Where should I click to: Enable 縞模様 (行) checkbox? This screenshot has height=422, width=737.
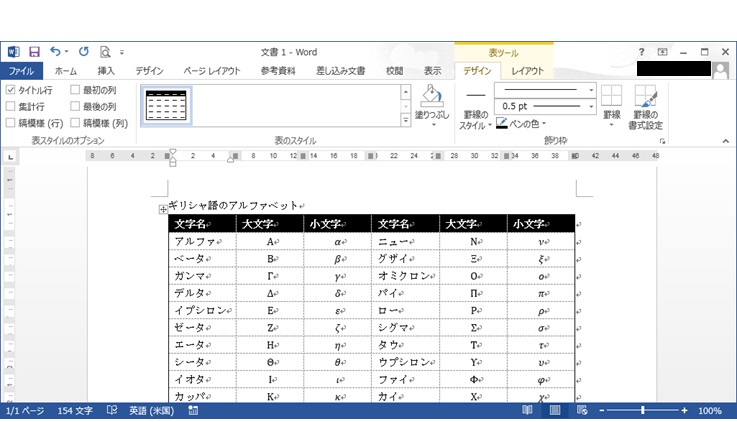(10, 123)
